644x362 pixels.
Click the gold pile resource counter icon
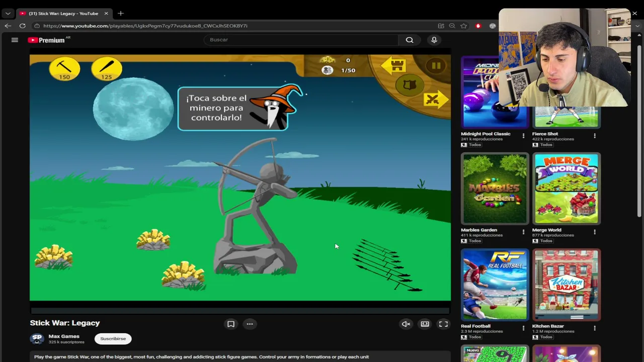328,60
